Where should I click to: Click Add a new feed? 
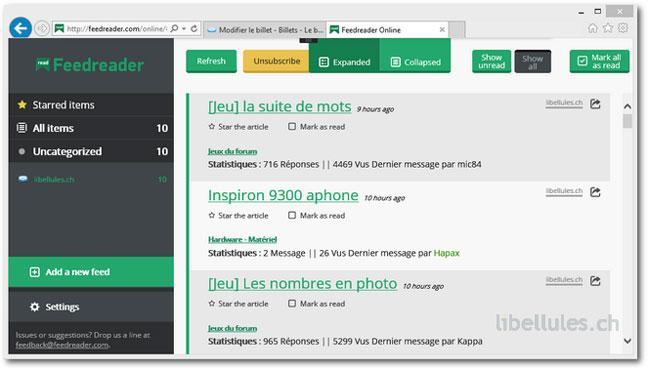click(x=91, y=272)
